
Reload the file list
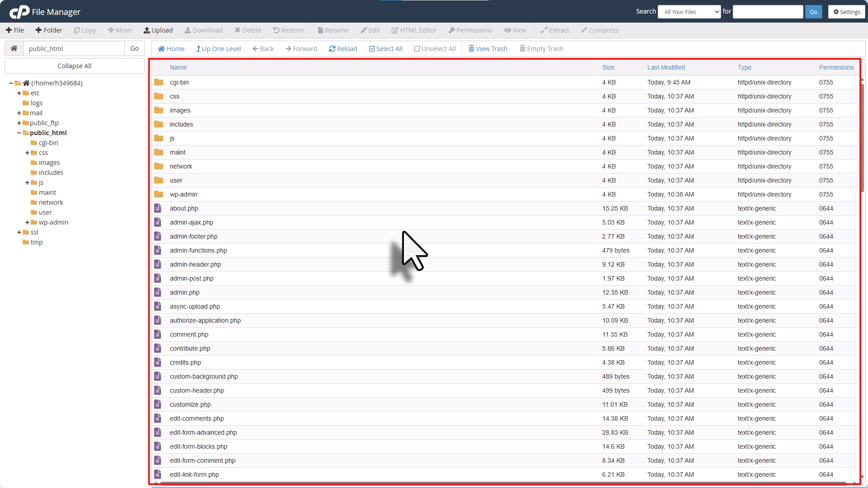click(x=343, y=49)
